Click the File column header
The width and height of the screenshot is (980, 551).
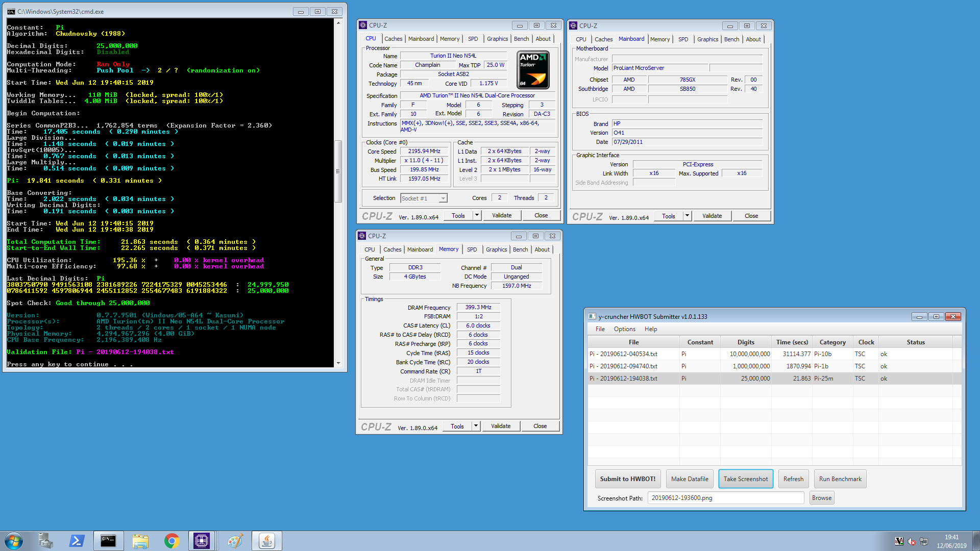(x=633, y=342)
